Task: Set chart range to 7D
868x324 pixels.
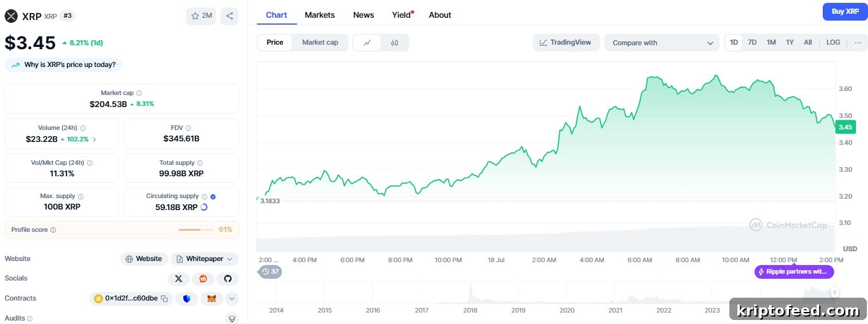Action: 752,42
